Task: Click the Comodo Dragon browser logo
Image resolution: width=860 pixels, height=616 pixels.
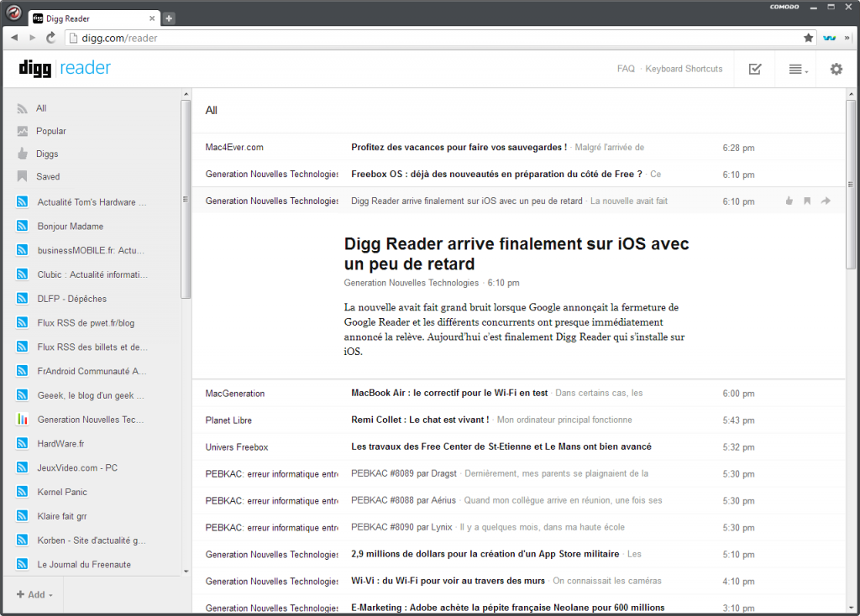Action: click(x=13, y=13)
